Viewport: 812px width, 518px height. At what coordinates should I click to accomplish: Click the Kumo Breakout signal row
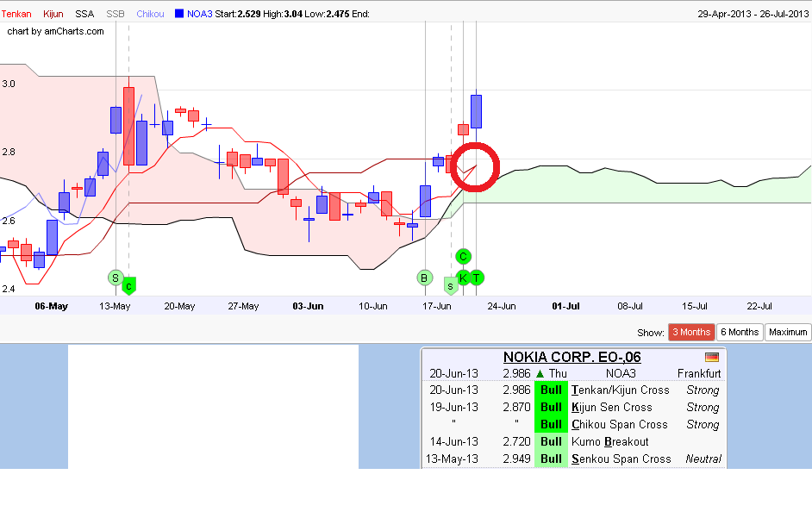pyautogui.click(x=573, y=442)
